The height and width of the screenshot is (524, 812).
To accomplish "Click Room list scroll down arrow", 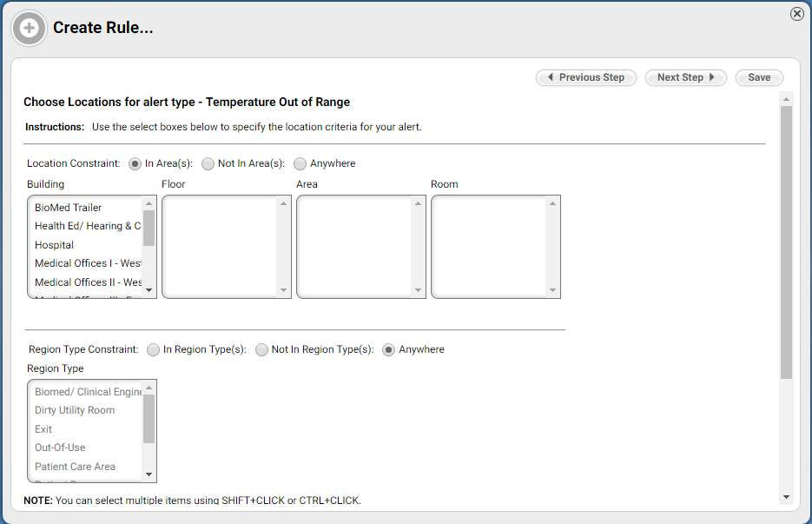I will [552, 289].
